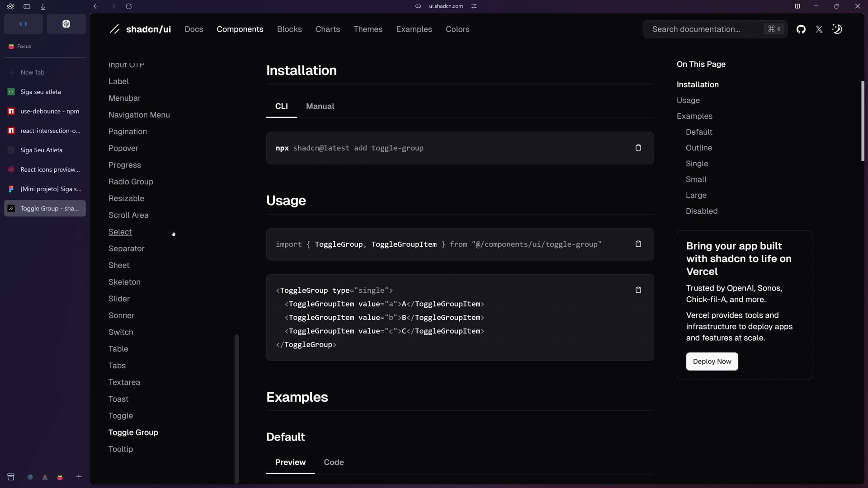Copy the import statement code
This screenshot has height=488, width=868.
tap(638, 244)
